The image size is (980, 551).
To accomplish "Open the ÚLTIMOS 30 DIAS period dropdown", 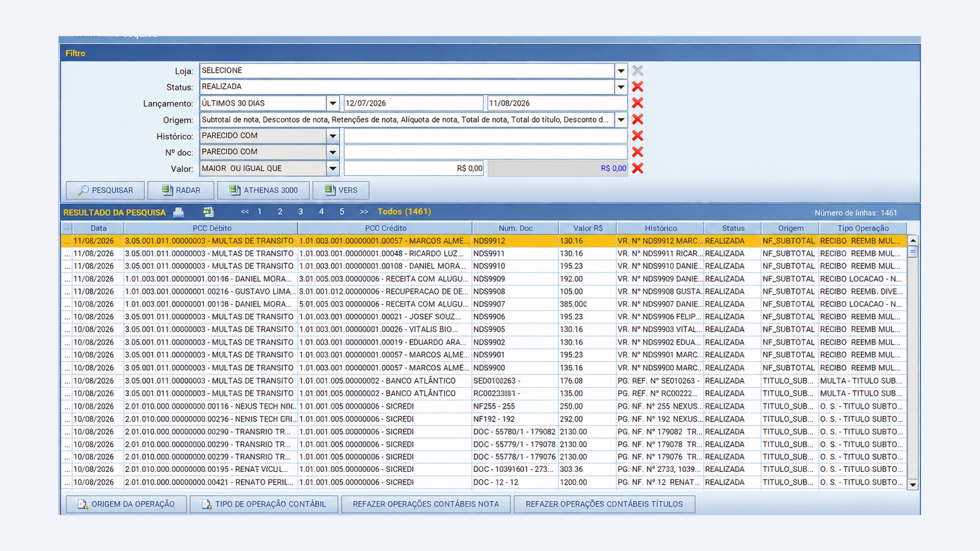I will 333,104.
